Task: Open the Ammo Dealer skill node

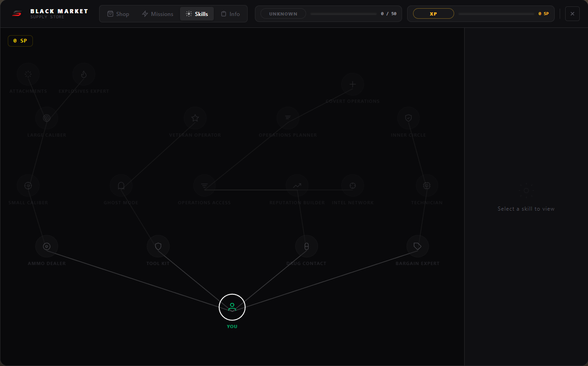Action: [47, 246]
